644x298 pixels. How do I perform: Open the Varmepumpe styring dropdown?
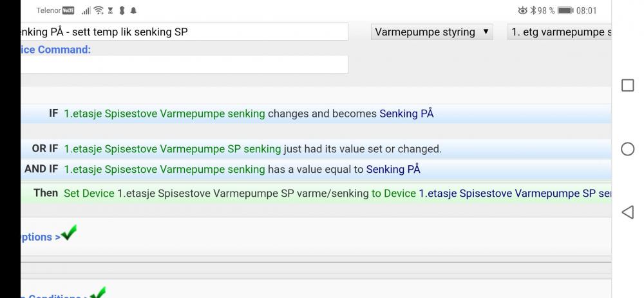click(431, 32)
